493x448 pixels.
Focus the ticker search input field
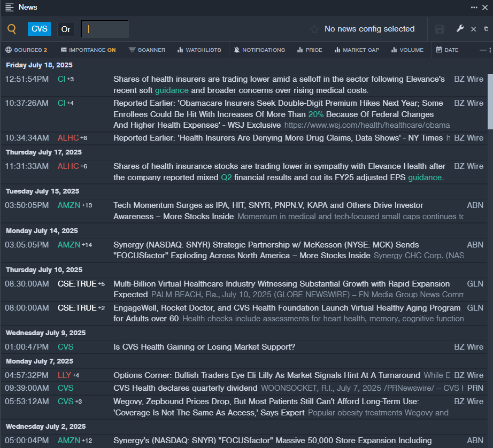[x=105, y=29]
